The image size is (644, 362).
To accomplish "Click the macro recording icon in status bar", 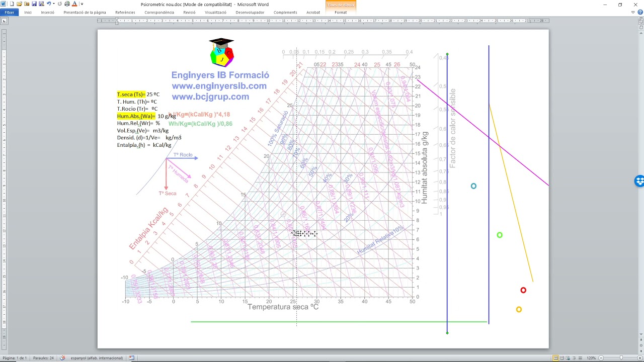I will point(131,358).
